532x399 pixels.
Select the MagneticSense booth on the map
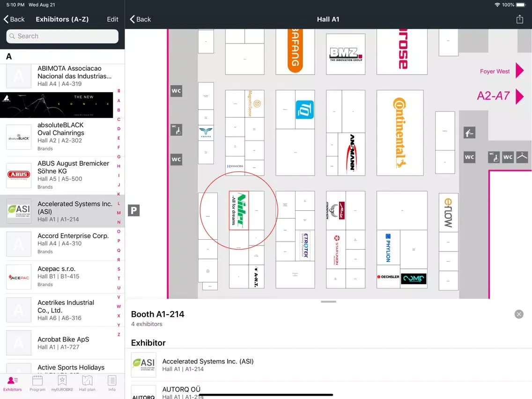[x=254, y=103]
